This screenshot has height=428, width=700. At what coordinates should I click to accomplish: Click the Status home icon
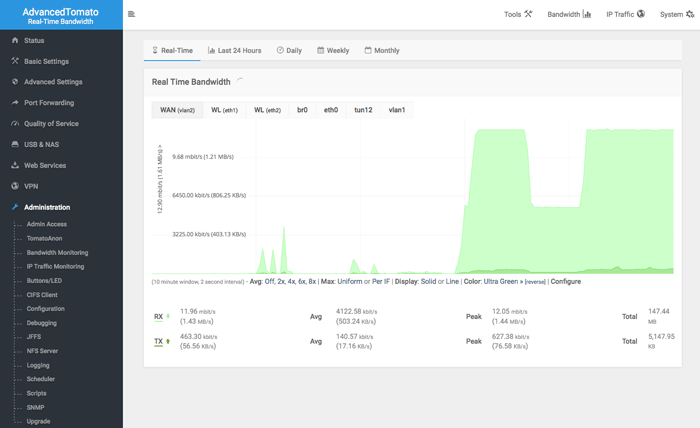tap(15, 40)
